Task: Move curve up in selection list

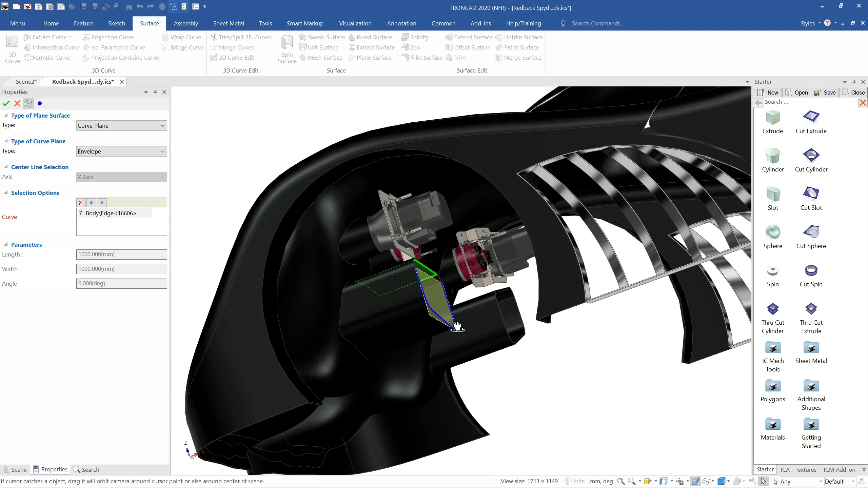Action: coord(91,203)
